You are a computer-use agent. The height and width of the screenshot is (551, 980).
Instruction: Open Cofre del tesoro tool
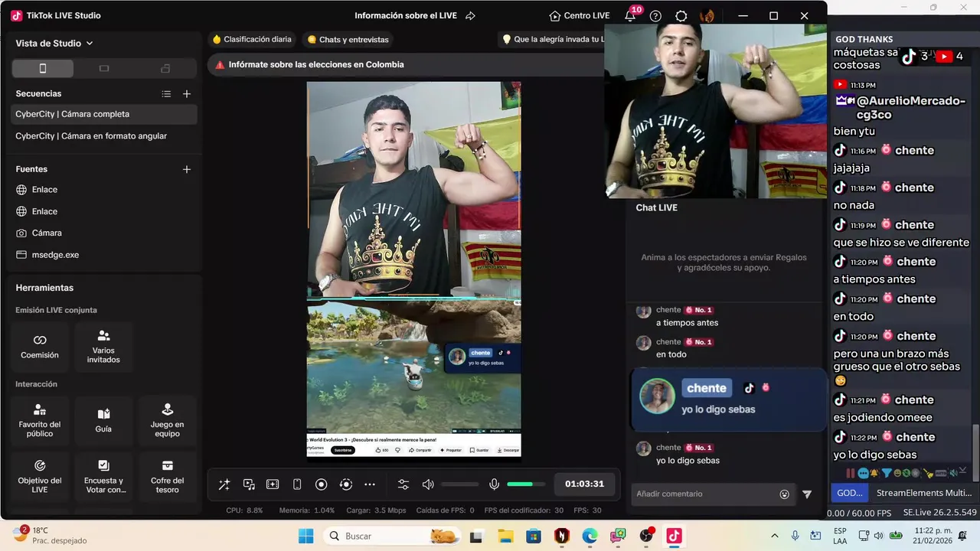(x=167, y=477)
